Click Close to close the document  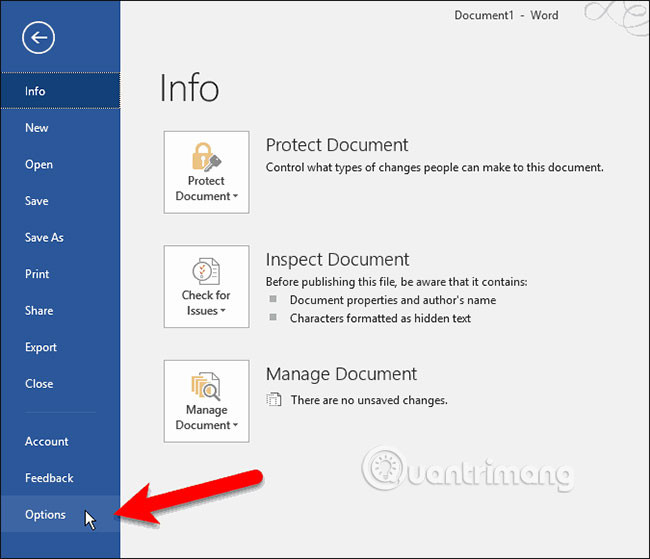39,384
